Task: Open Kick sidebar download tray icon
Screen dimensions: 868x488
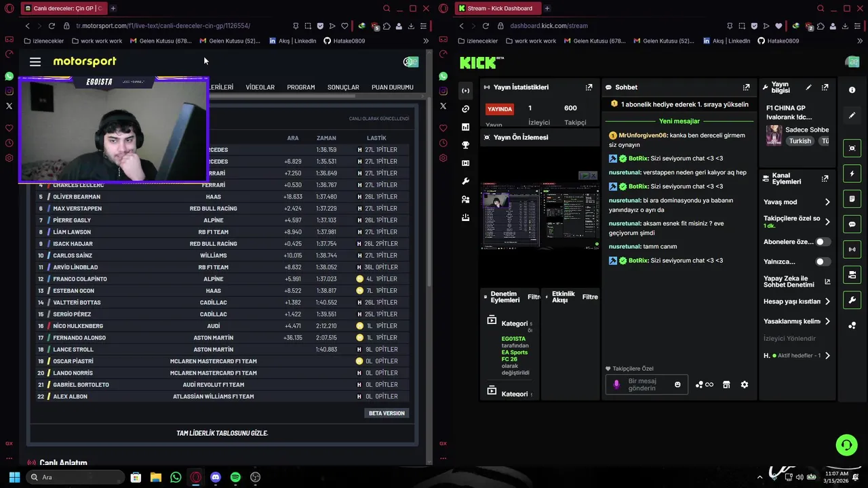Action: tap(465, 218)
